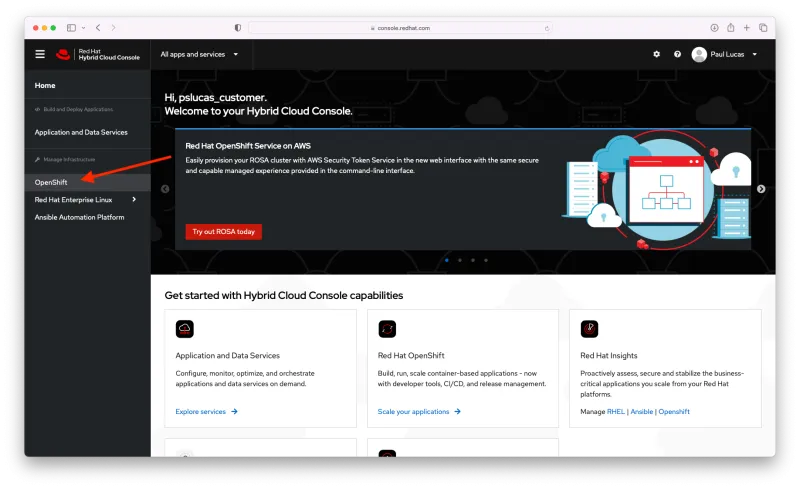Select Home in the sidebar
The width and height of the screenshot is (800, 489).
45,85
